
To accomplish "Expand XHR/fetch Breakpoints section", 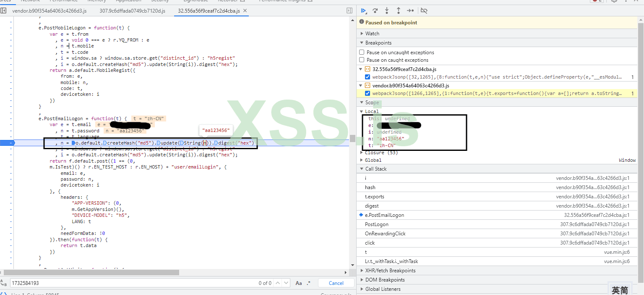I will pyautogui.click(x=362, y=271).
